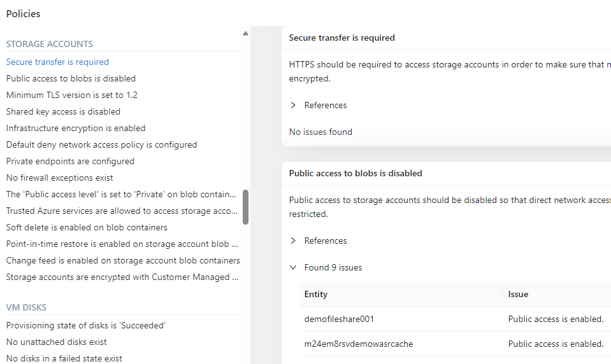611x364 pixels.
Task: Click the sidebar scroll up arrow
Action: tap(245, 34)
